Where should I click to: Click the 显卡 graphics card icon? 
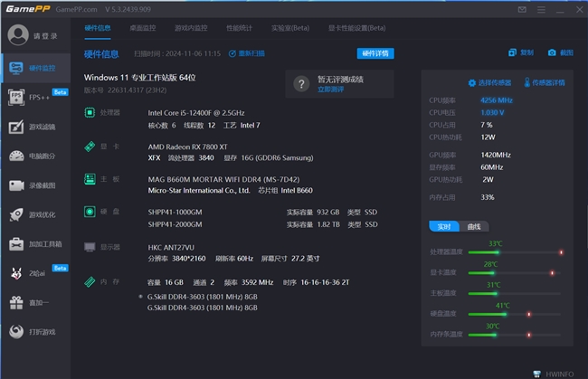(90, 147)
